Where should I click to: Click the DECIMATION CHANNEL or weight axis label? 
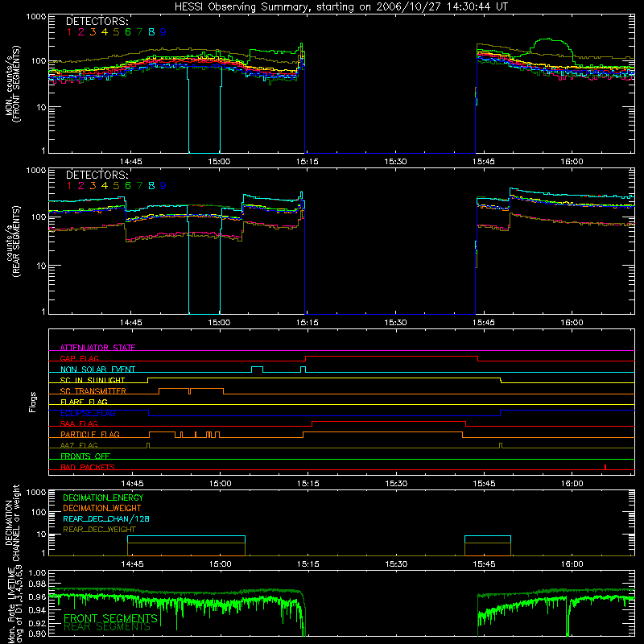[12, 522]
